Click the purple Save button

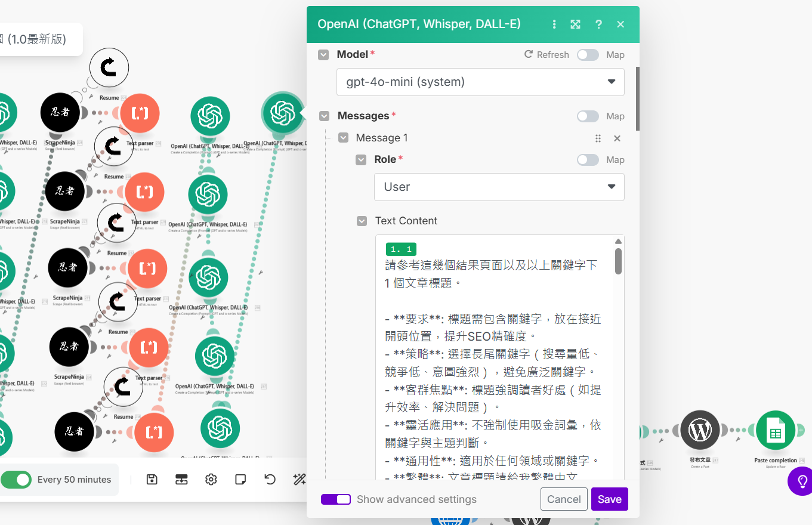[x=610, y=499]
